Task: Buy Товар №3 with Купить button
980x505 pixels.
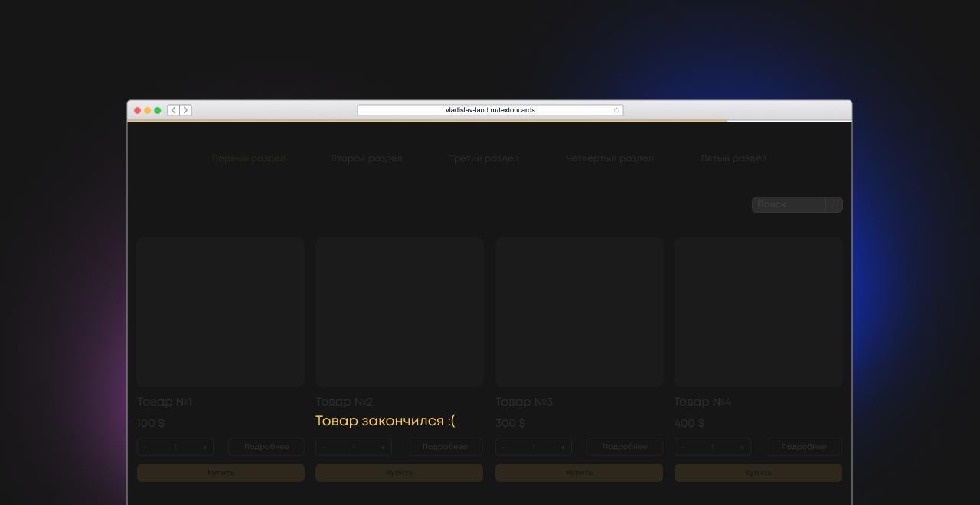Action: tap(579, 473)
